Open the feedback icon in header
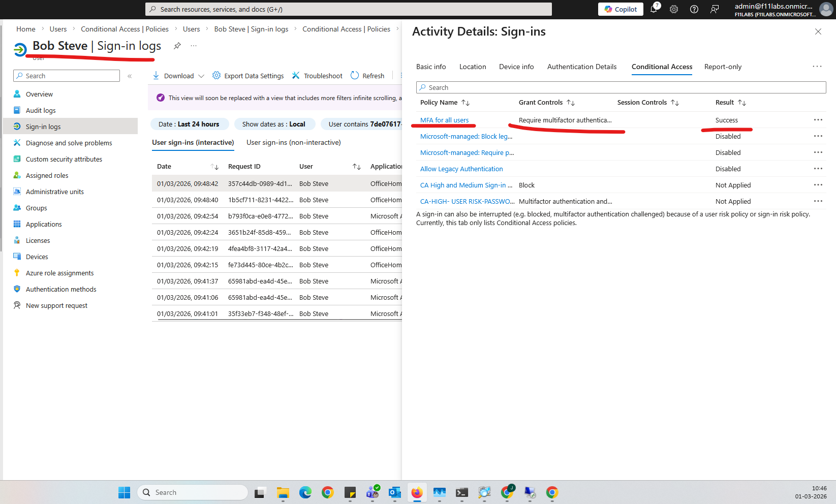 tap(715, 9)
